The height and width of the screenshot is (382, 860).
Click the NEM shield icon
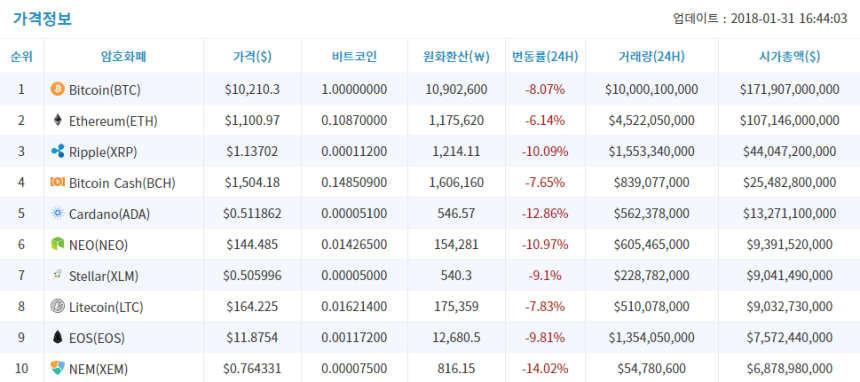[58, 368]
